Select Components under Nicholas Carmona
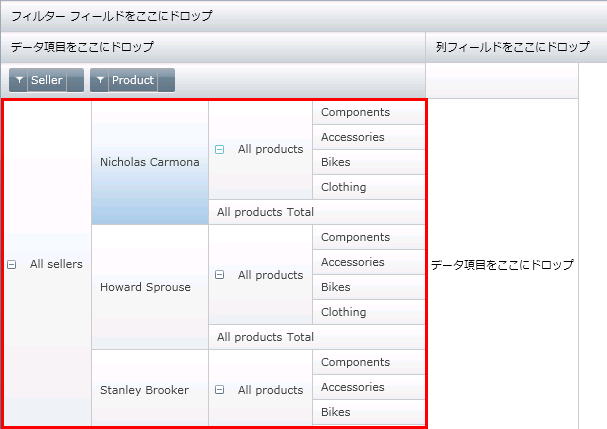 coord(356,113)
